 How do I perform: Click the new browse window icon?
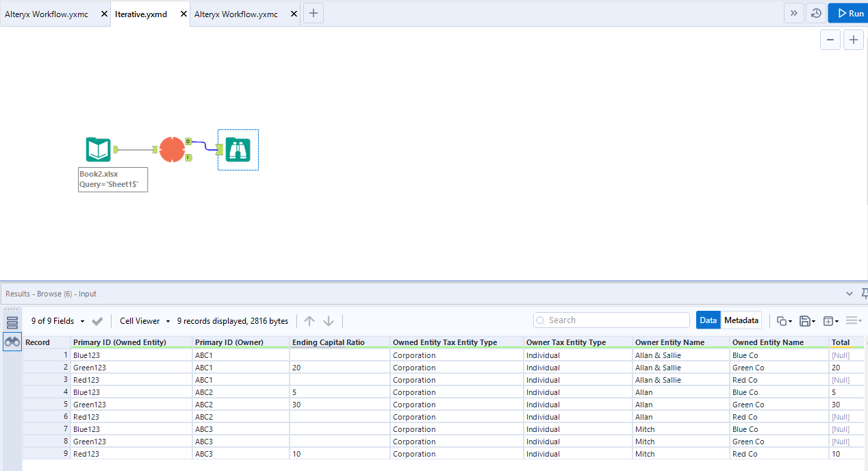click(x=830, y=320)
